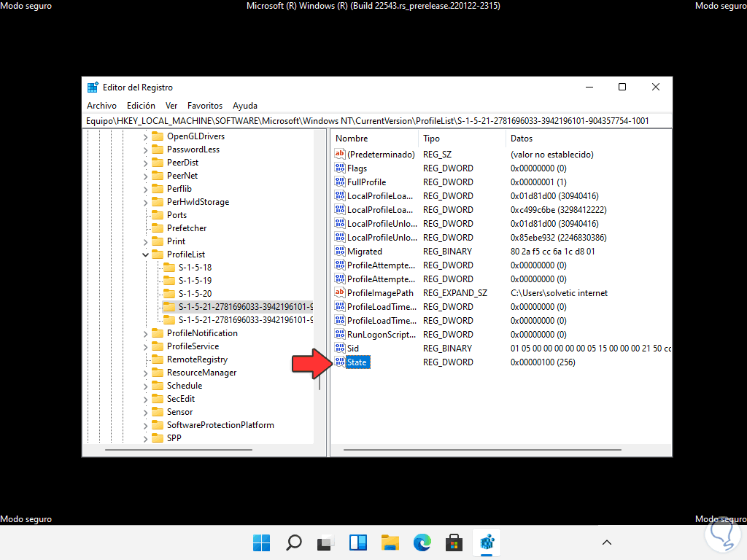Select the Migrated binary value icon
The height and width of the screenshot is (560, 747).
click(340, 251)
